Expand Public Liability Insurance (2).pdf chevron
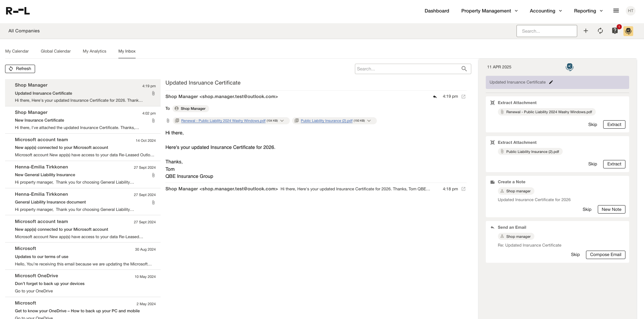Screen dimensions: 644x319 [x=369, y=121]
